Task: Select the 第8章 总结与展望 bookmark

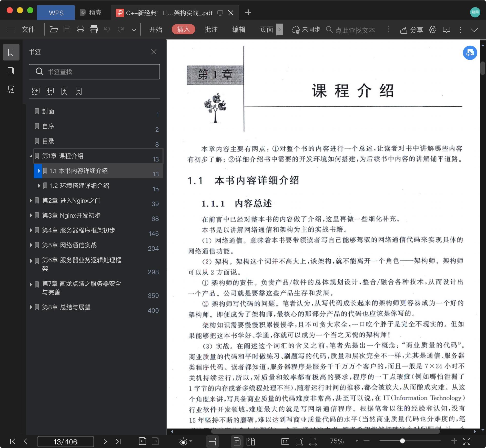Action: [66, 307]
